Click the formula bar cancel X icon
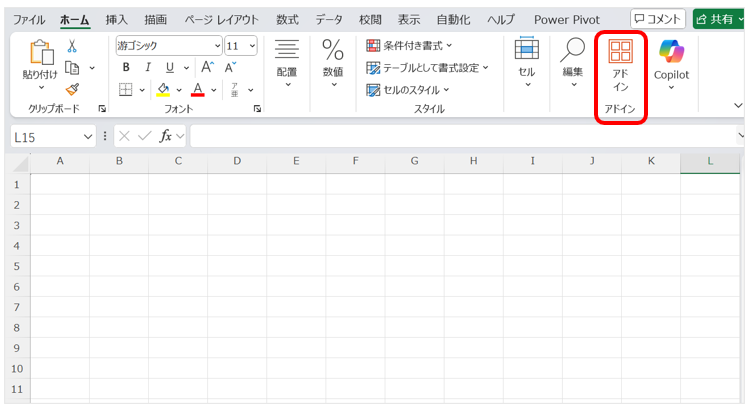Screen dimensions: 751x414 point(124,137)
